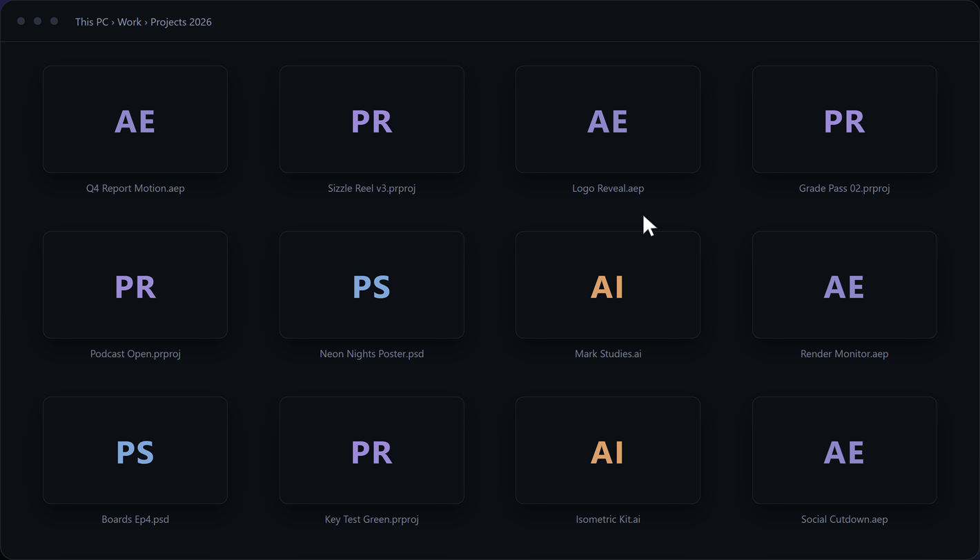Click the file name Grade Pass 02.prproj

(x=845, y=188)
